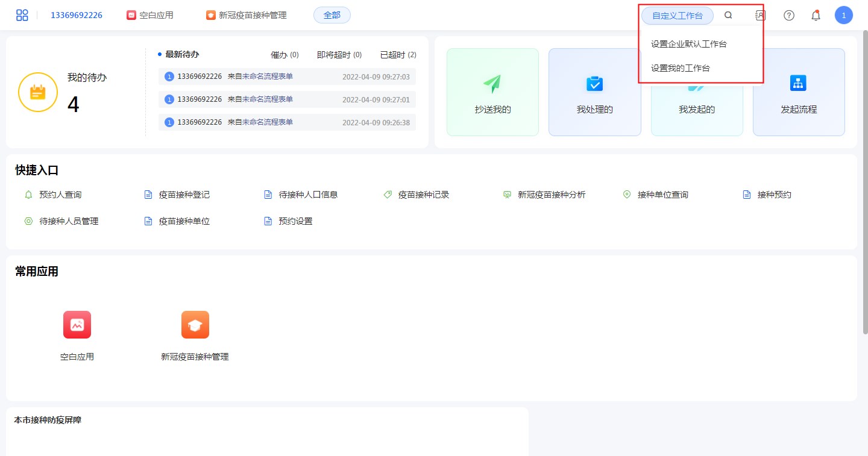Open the 空白应用 icon in 常用应用

tap(77, 325)
